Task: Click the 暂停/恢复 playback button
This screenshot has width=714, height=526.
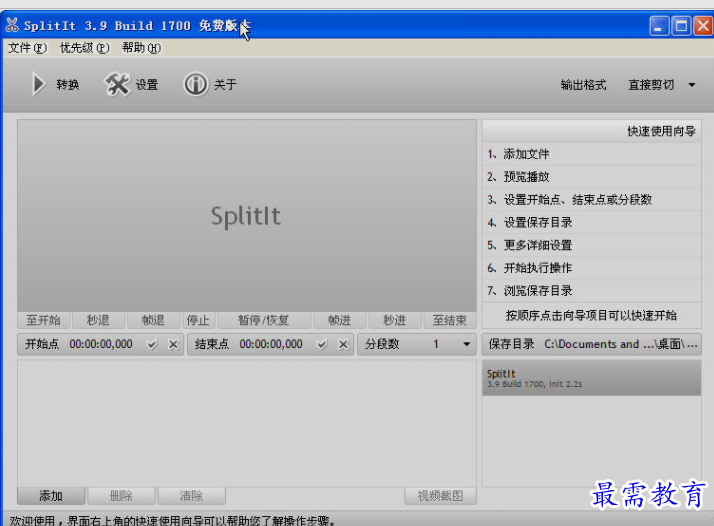Action: coord(264,320)
